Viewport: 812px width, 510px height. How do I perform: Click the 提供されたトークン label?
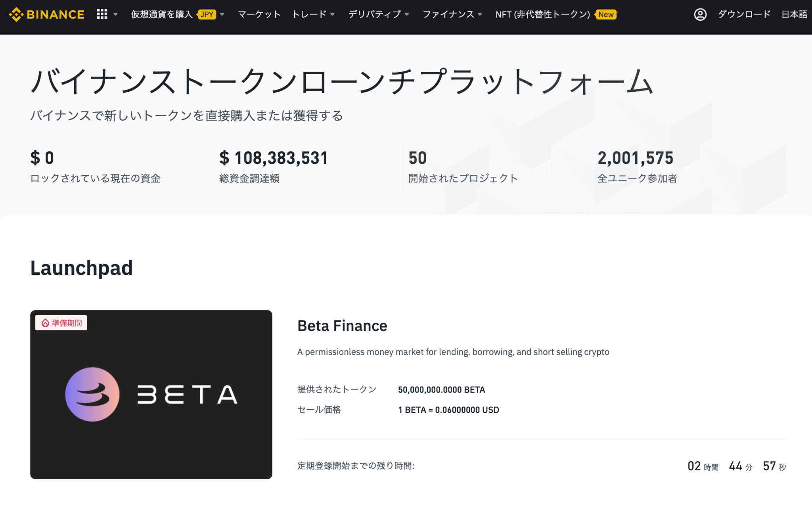click(x=337, y=389)
